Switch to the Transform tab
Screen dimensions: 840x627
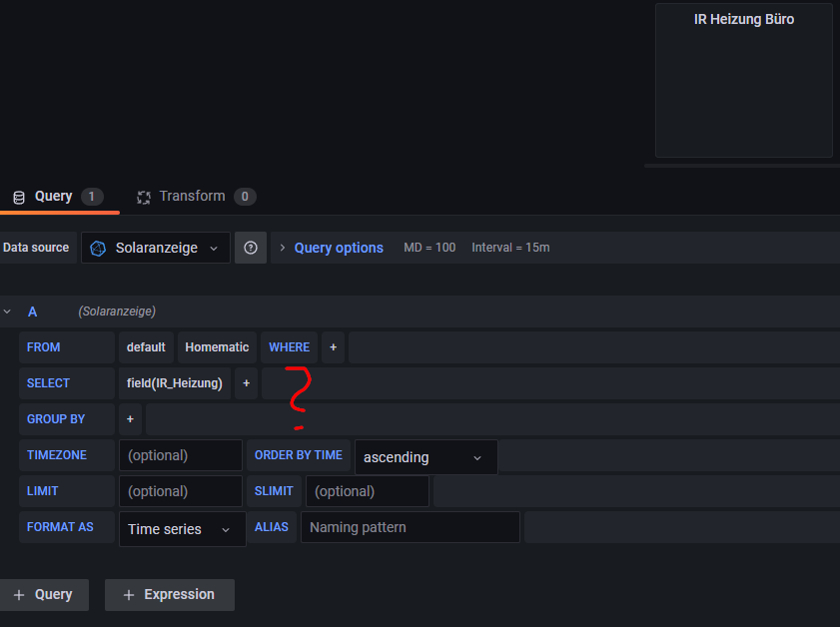click(192, 197)
